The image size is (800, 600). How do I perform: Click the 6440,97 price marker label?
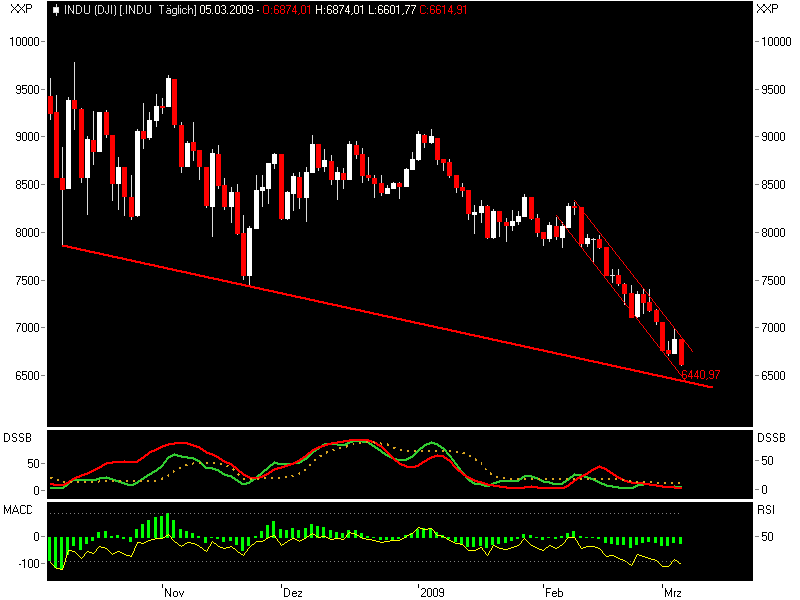[x=702, y=374]
